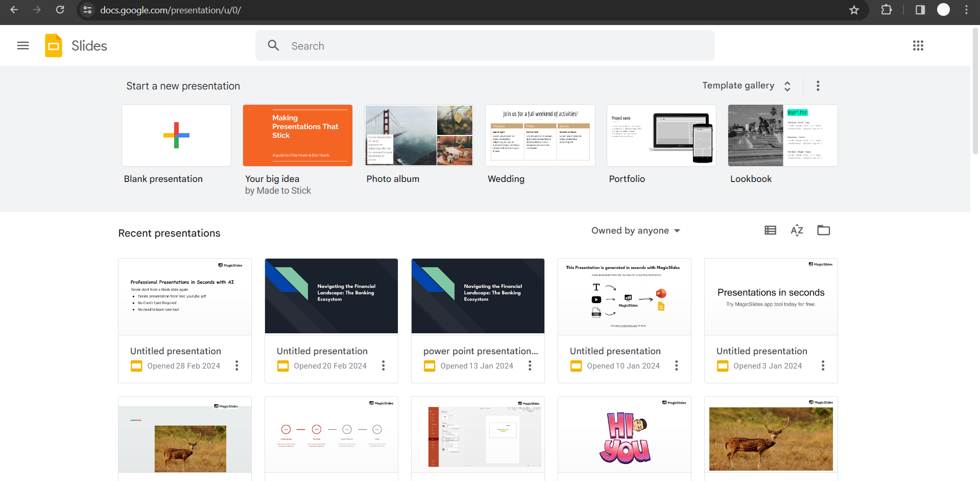
Task: Choose the Lookbook template thumbnail
Action: coord(783,135)
